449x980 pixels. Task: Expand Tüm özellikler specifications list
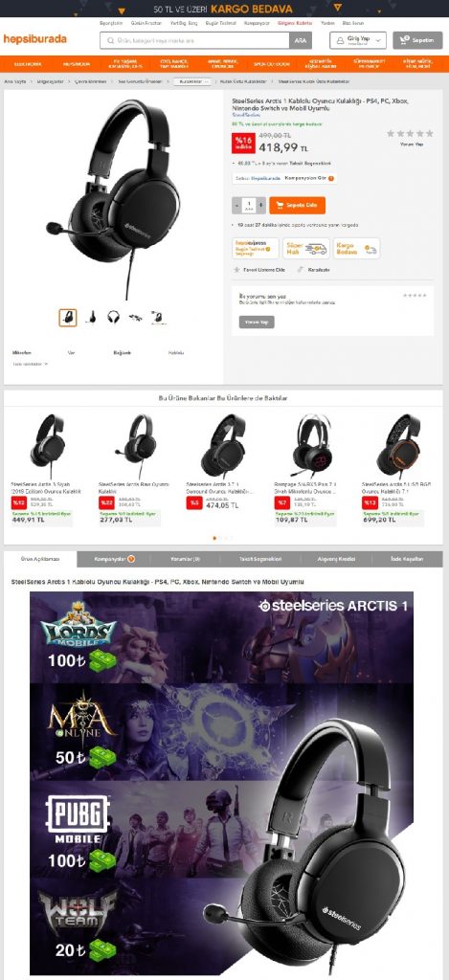(30, 363)
